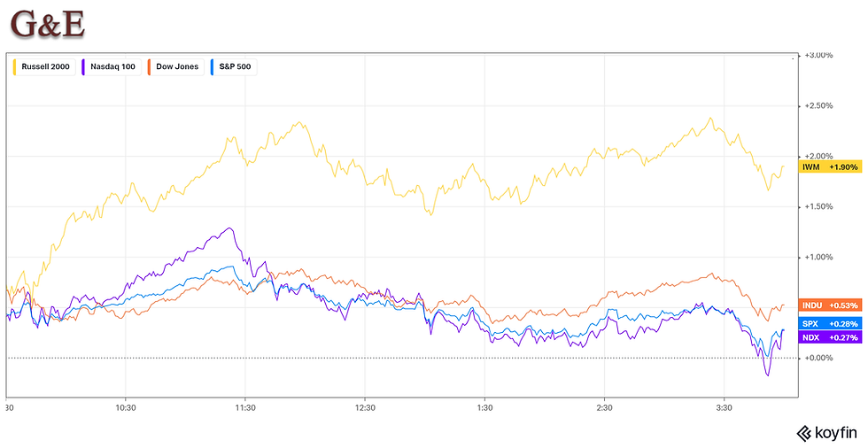Screen dimensions: 868x448
Task: Jump to the 1:30 time marker
Action: pos(484,408)
